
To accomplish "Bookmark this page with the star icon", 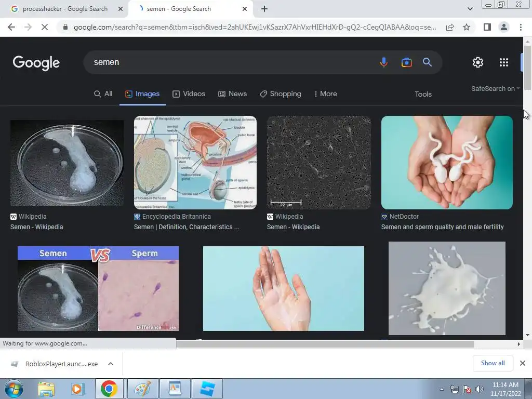I will click(x=467, y=27).
